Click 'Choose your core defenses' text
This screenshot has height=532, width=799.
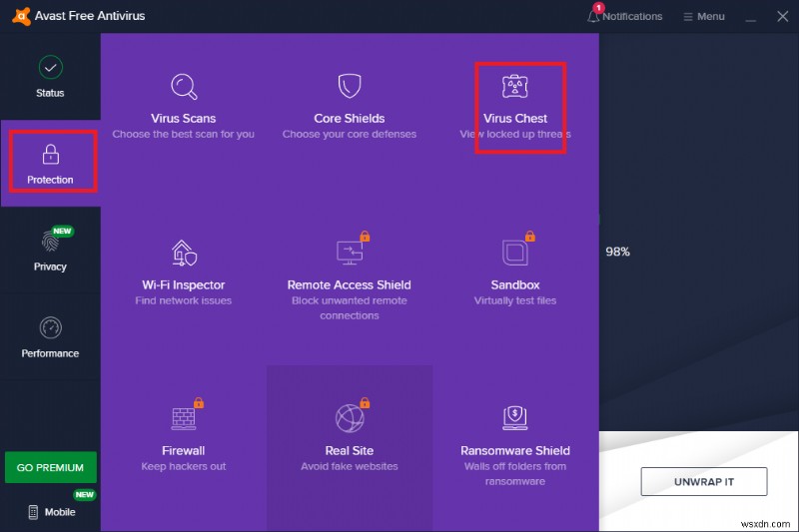pos(350,134)
